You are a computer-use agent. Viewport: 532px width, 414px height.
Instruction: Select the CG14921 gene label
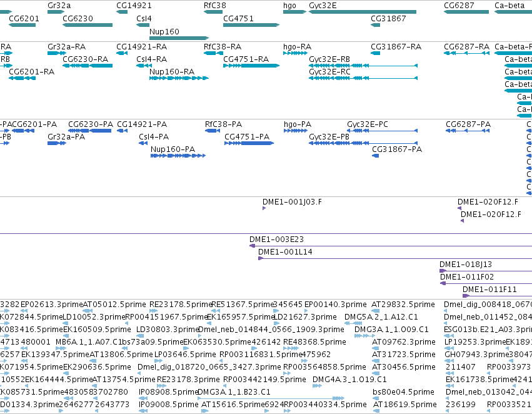tap(134, 6)
